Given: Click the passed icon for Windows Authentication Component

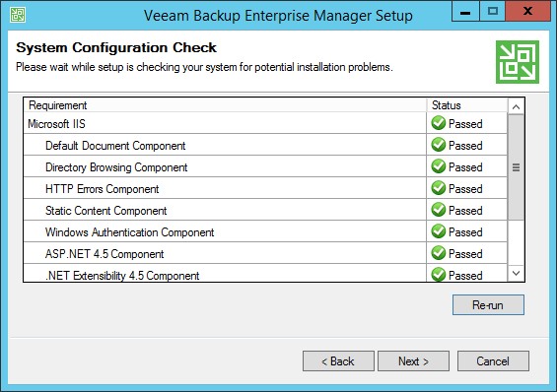Looking at the screenshot, I should click(439, 231).
